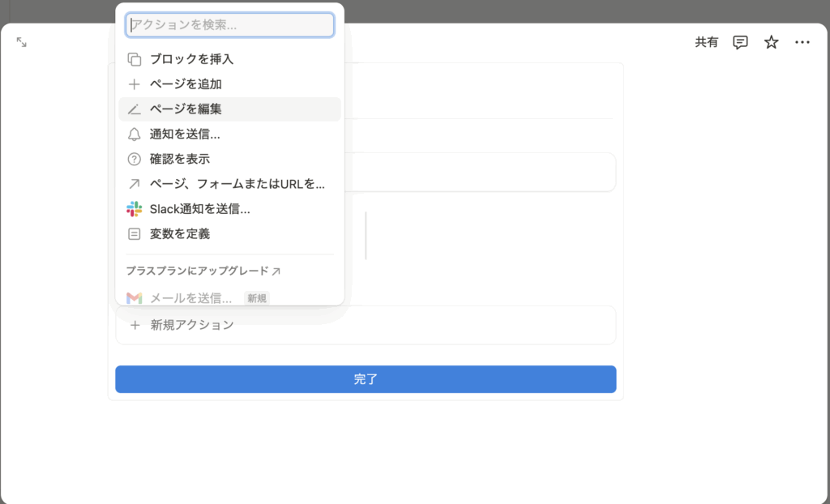
Task: Select メールを送信 action option
Action: tap(191, 298)
